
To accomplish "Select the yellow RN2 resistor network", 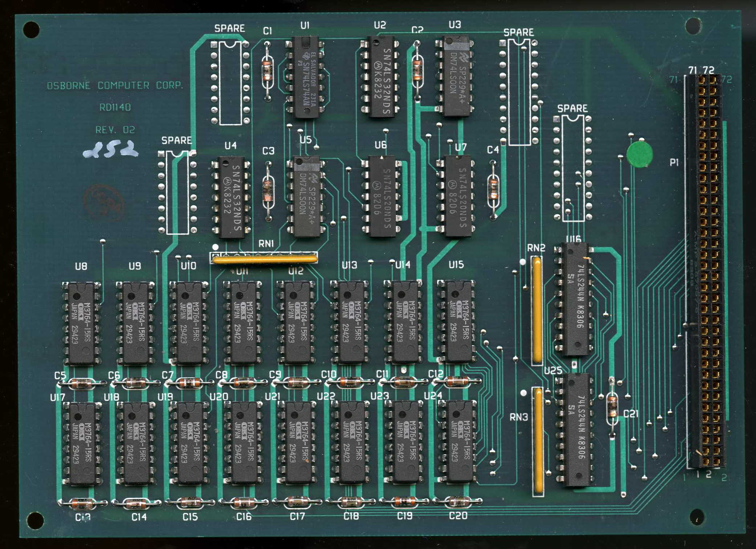I will click(x=537, y=309).
